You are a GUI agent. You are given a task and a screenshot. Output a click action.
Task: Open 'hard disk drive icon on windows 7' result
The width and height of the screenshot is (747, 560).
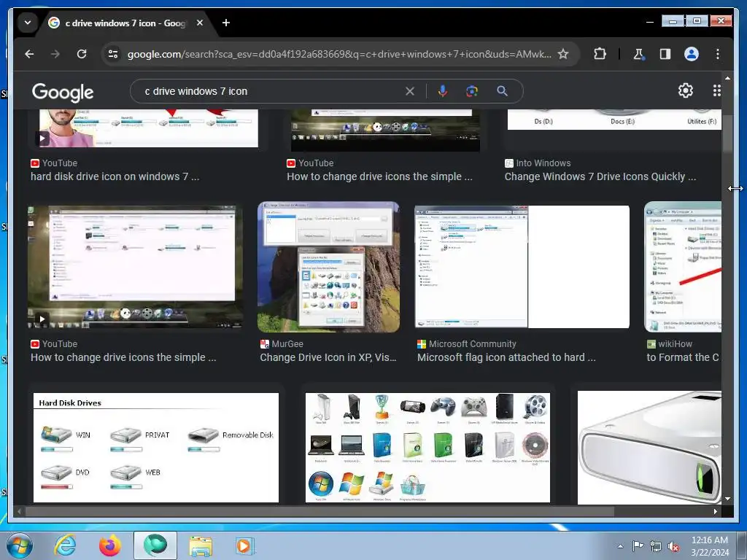coord(115,176)
